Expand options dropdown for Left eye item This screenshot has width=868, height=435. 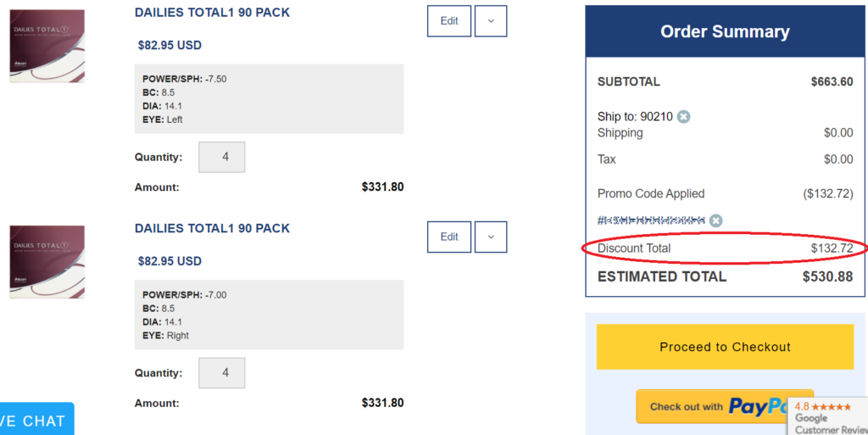[x=491, y=21]
